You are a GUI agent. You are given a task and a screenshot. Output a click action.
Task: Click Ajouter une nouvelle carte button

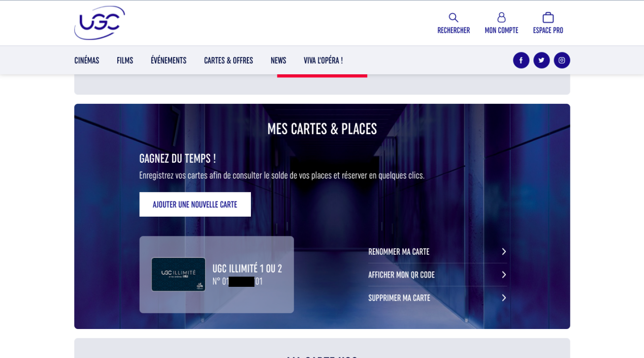[x=195, y=204]
